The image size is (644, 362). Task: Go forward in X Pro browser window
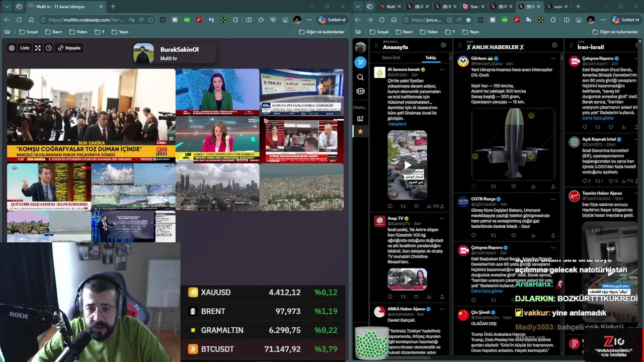(x=369, y=20)
